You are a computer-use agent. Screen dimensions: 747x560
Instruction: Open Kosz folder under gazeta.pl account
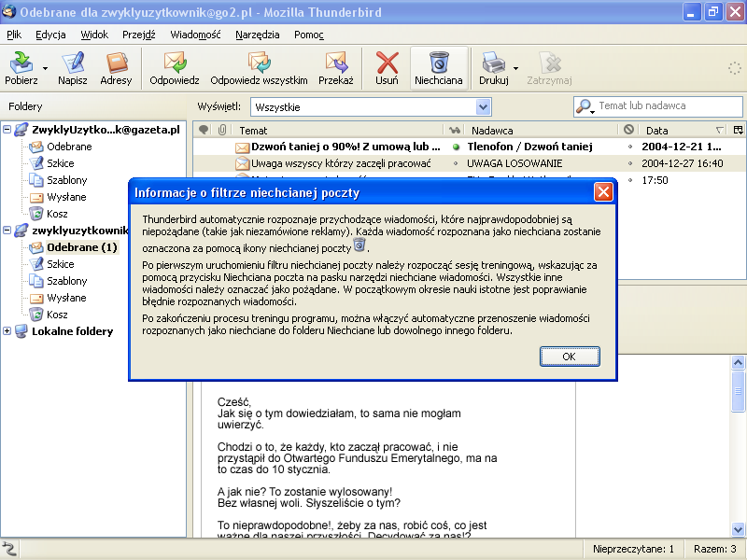point(57,214)
